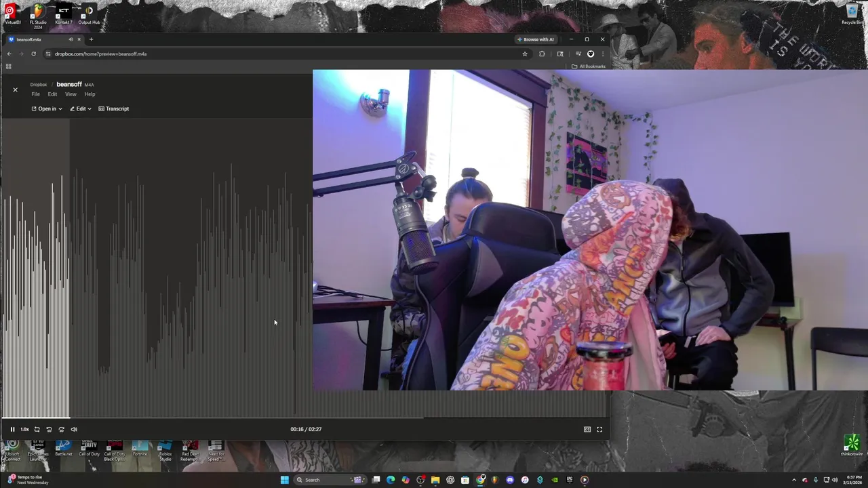
Task: Open the thinkorswim desktop shortcut
Action: (852, 446)
